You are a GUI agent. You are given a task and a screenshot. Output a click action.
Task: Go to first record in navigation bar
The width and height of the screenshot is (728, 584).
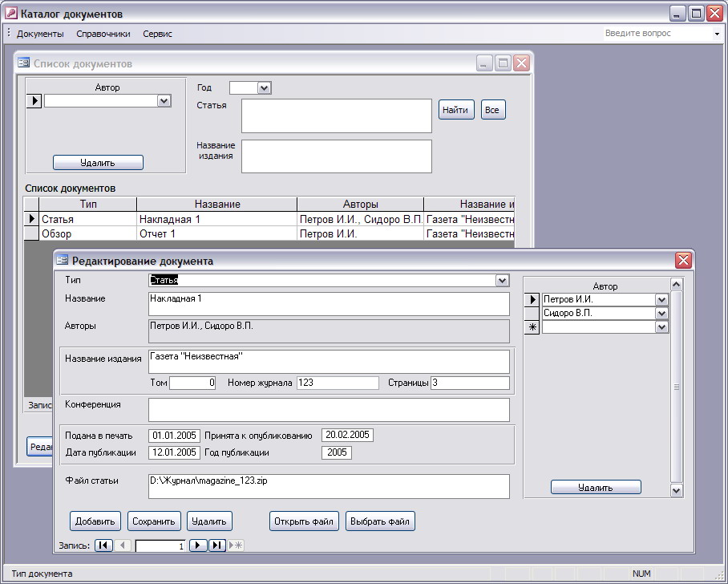pyautogui.click(x=103, y=545)
